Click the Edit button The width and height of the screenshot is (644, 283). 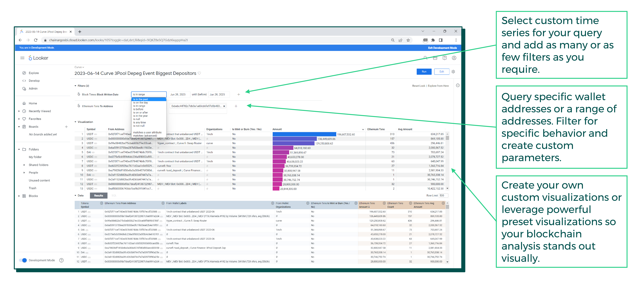tap(442, 72)
